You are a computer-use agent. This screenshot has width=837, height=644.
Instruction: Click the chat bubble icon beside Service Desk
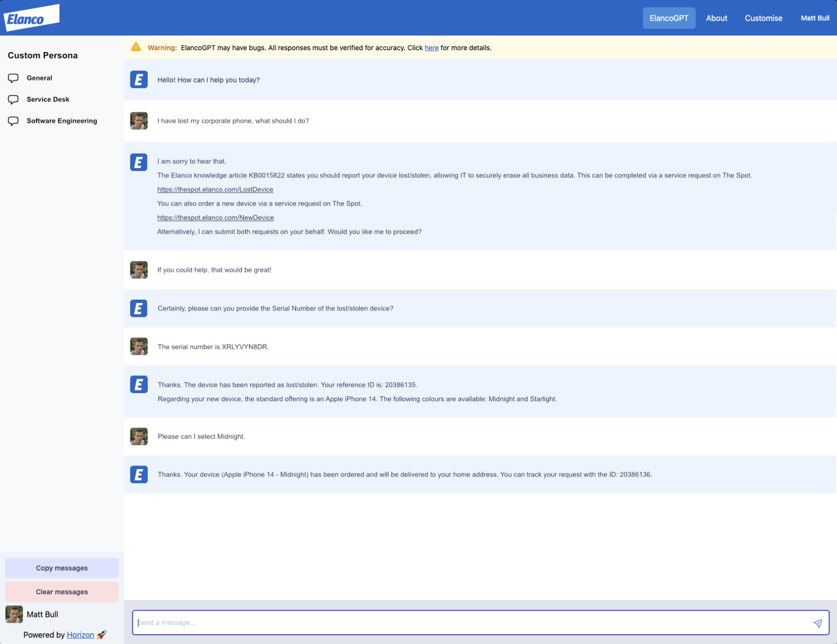(13, 100)
